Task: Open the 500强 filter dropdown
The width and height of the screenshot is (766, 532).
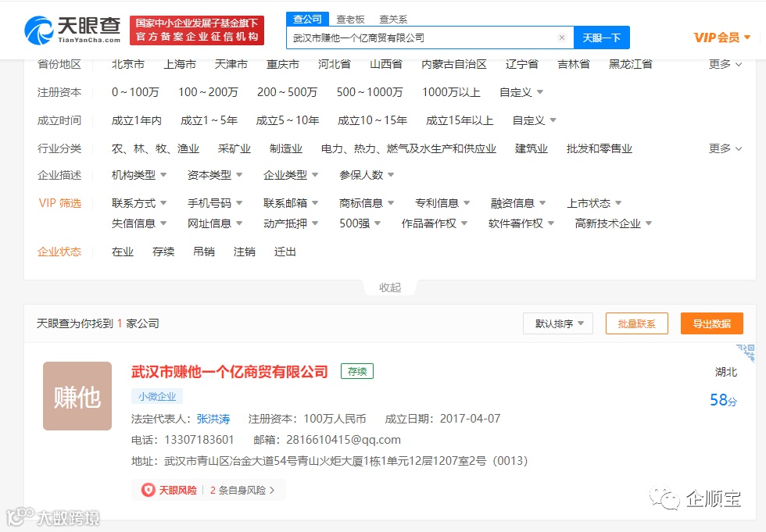Action: tap(360, 223)
